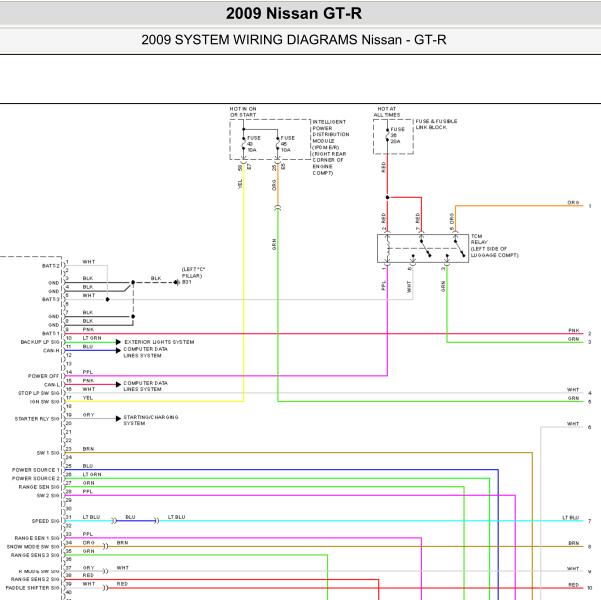Click '2009 SYSTEM WIRING DIAGRAMS Nissan - GT-R' subtitle
Image resolution: width=601 pixels, height=600 pixels.
[x=294, y=40]
